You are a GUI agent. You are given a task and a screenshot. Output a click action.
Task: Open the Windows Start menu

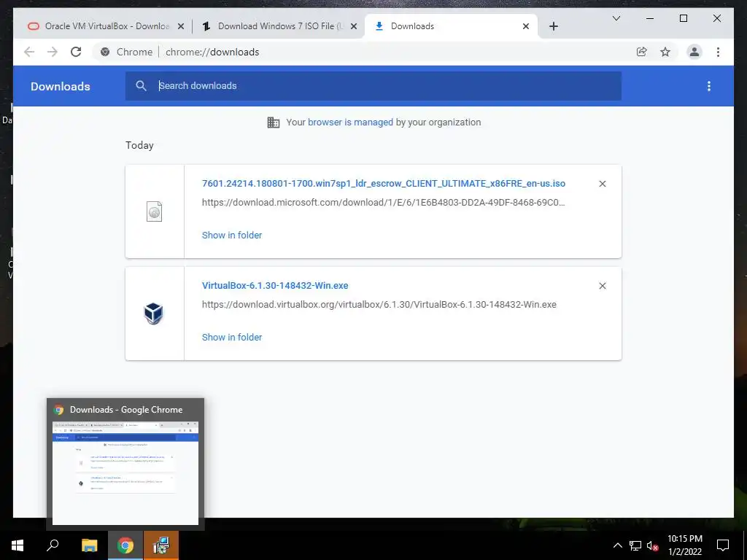(x=18, y=545)
